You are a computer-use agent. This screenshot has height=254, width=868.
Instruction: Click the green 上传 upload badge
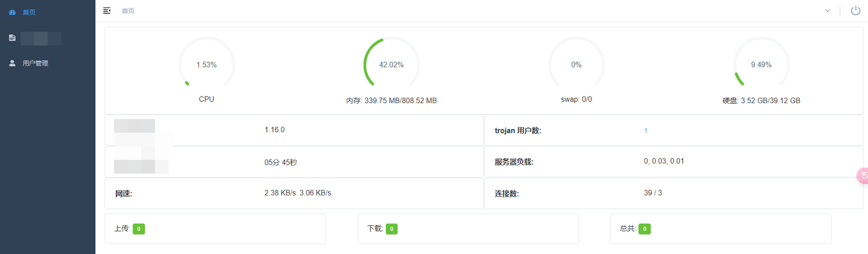tap(139, 229)
